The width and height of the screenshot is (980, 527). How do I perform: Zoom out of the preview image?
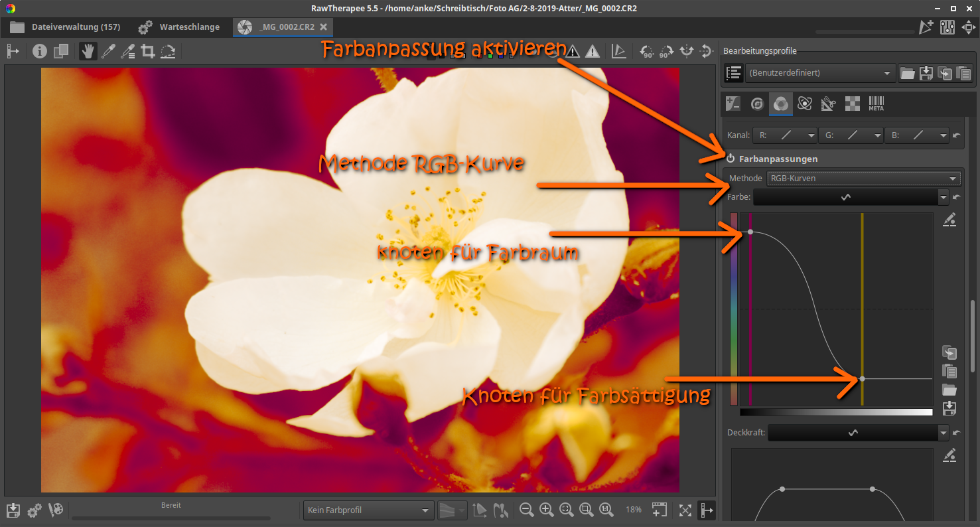pos(527,510)
